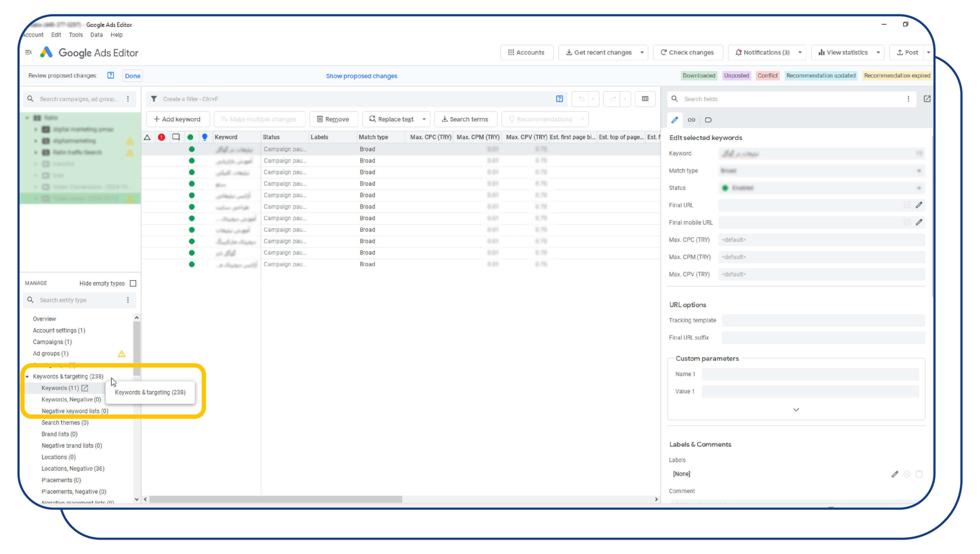Click the Accounts button
Image resolution: width=980 pixels, height=554 pixels.
526,52
